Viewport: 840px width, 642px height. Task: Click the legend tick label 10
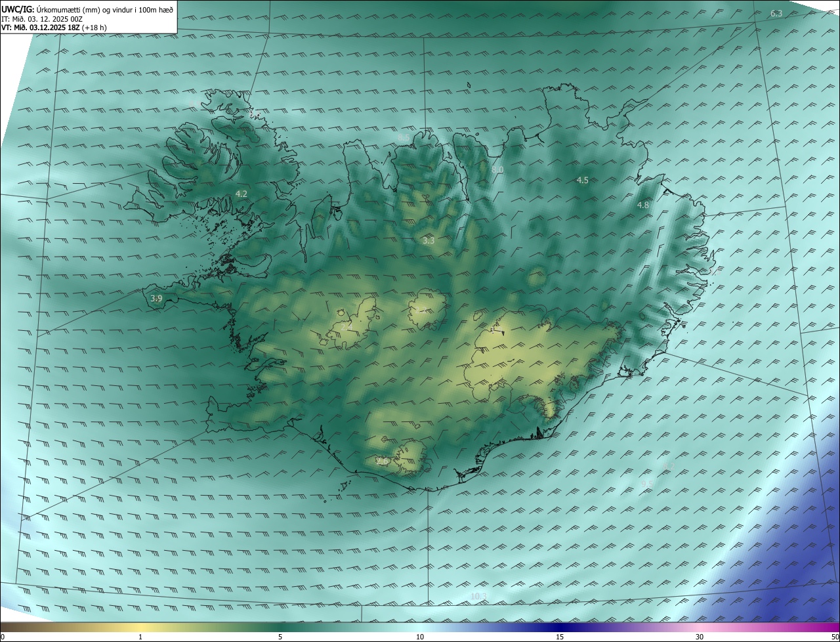(420, 637)
